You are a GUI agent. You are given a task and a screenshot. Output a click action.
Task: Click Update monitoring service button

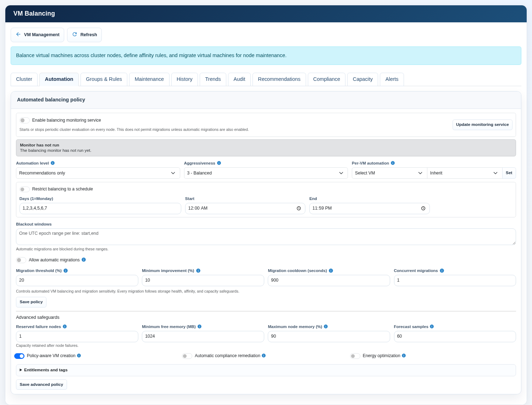(x=482, y=125)
